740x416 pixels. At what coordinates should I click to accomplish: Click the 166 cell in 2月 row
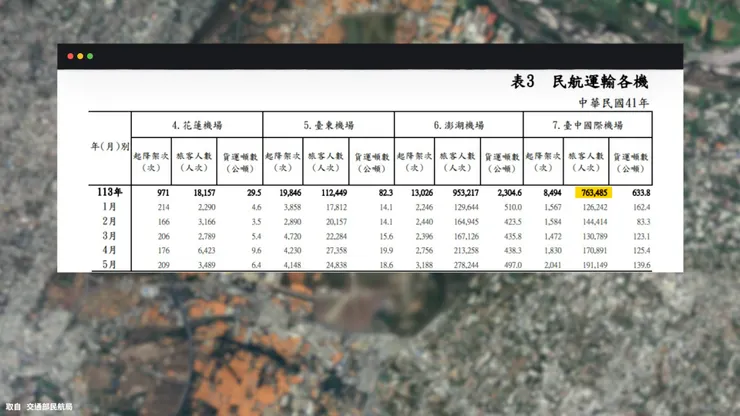click(164, 222)
